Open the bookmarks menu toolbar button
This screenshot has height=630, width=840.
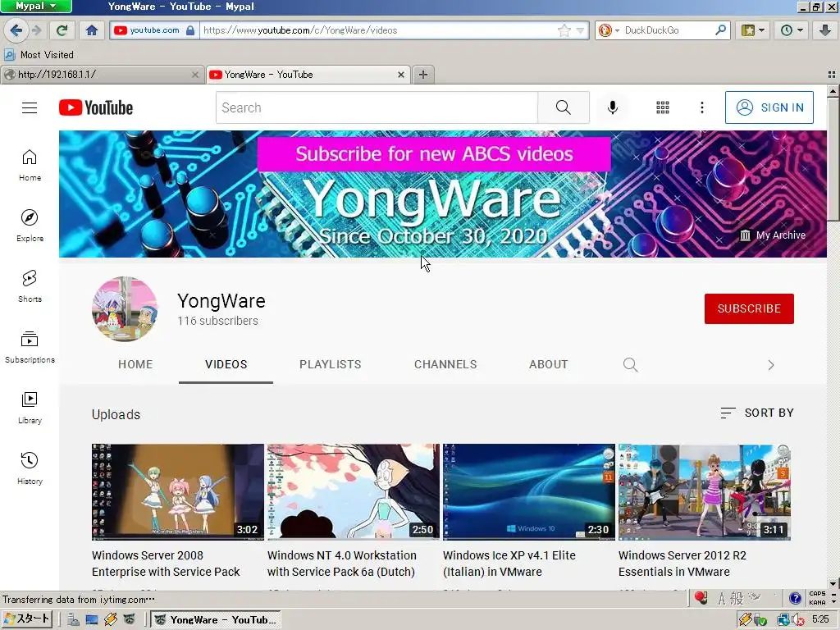(753, 30)
